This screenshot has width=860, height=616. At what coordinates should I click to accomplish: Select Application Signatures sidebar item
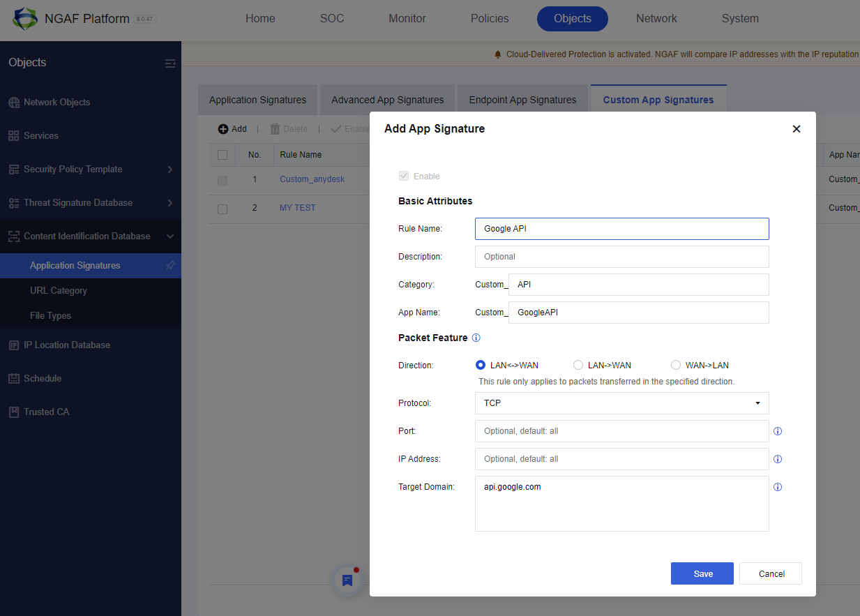point(91,266)
